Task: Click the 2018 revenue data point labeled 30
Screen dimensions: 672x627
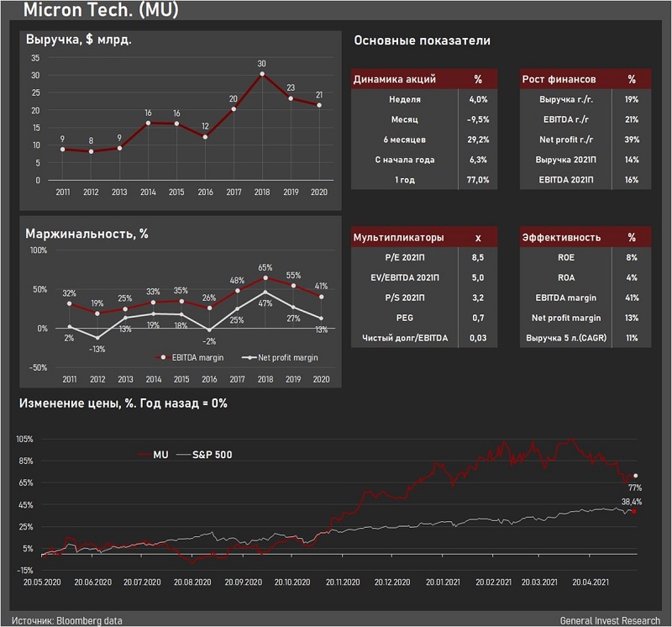Action: [262, 74]
